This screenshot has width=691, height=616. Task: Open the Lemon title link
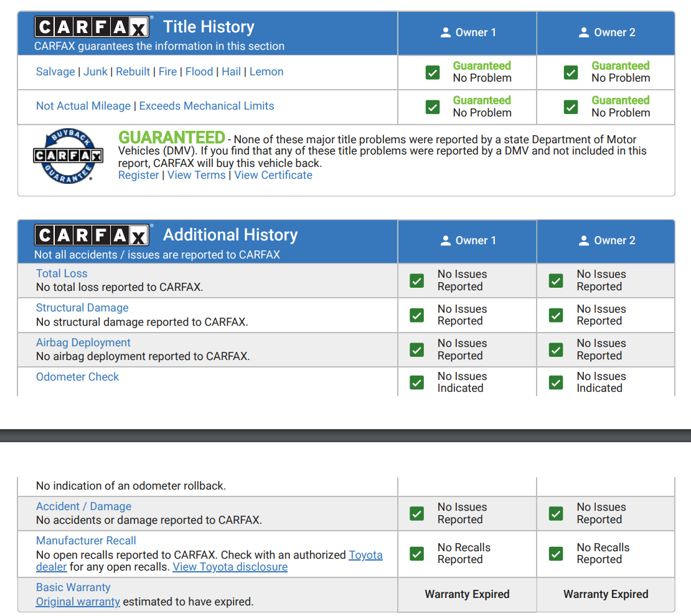[x=266, y=72]
